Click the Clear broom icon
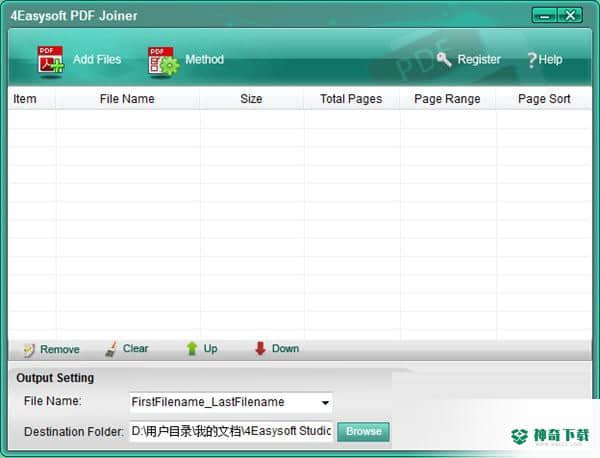 point(111,349)
